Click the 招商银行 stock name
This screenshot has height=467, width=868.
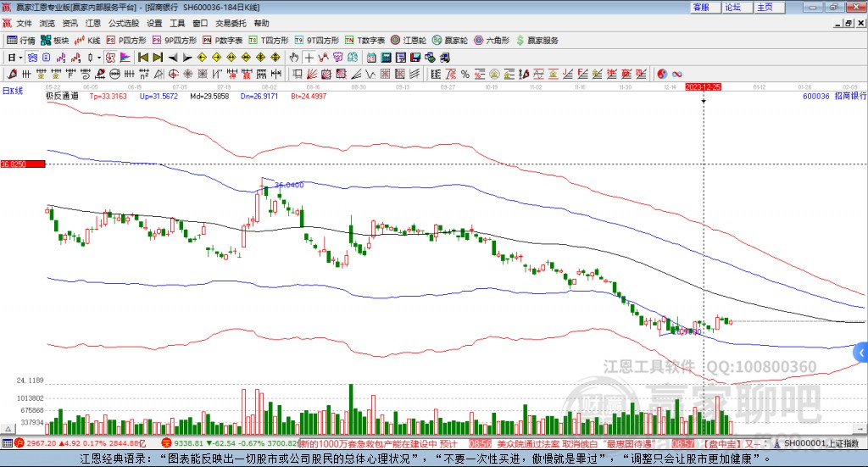tap(850, 96)
